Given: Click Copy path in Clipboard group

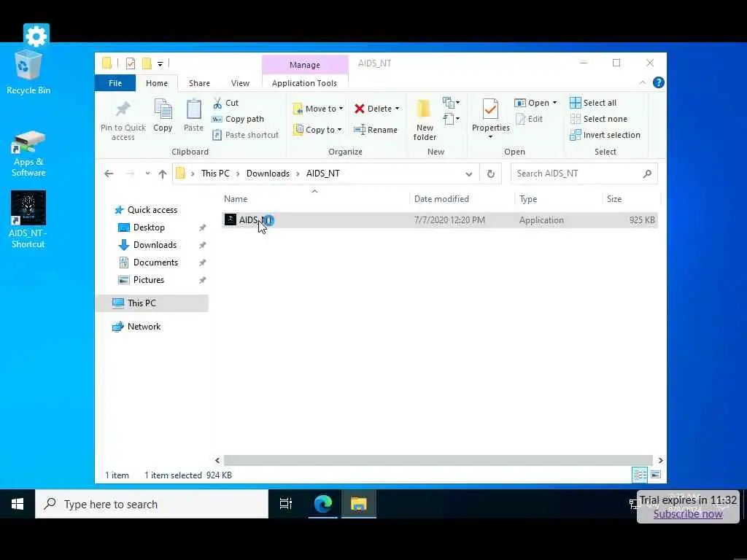Looking at the screenshot, I should coord(239,119).
